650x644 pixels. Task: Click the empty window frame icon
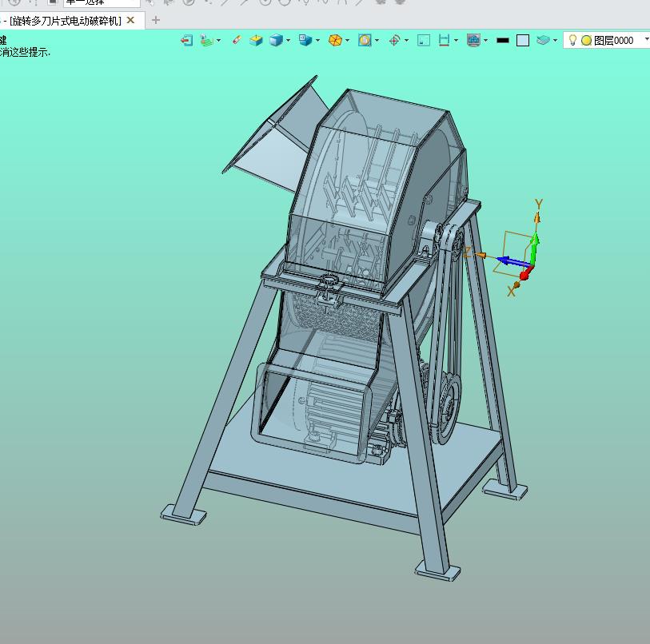[x=424, y=40]
